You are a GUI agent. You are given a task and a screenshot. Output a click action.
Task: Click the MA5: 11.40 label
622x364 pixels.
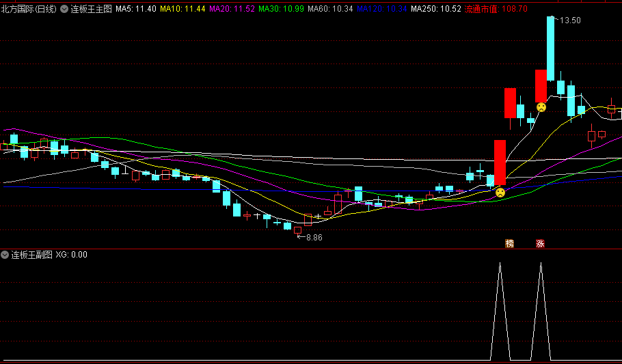tap(136, 9)
